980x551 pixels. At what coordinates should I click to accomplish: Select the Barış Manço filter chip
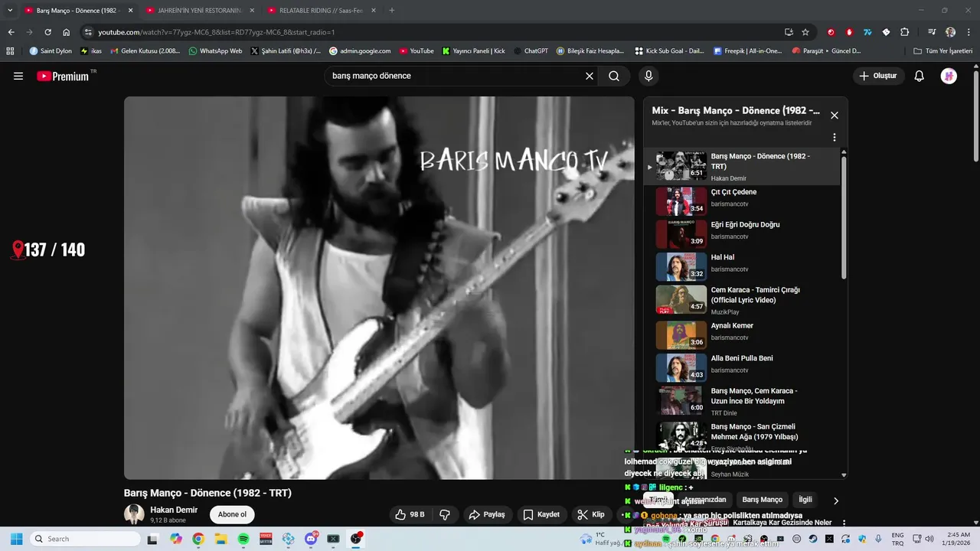763,500
